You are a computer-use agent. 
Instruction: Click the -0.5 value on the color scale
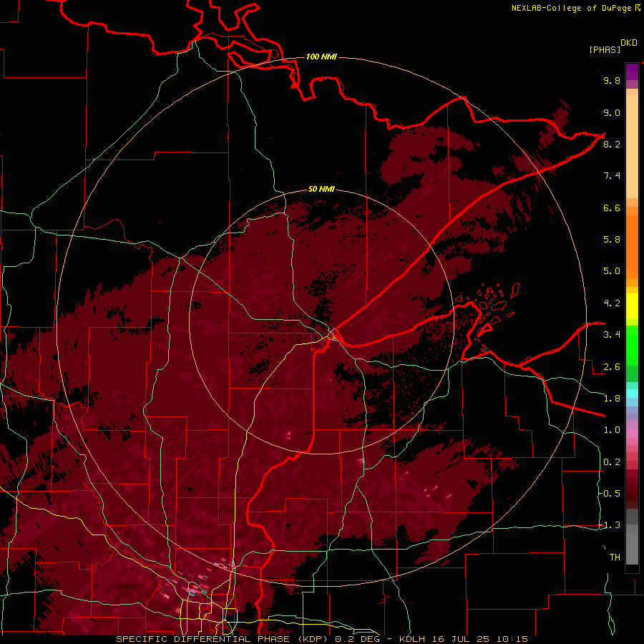[x=610, y=493]
